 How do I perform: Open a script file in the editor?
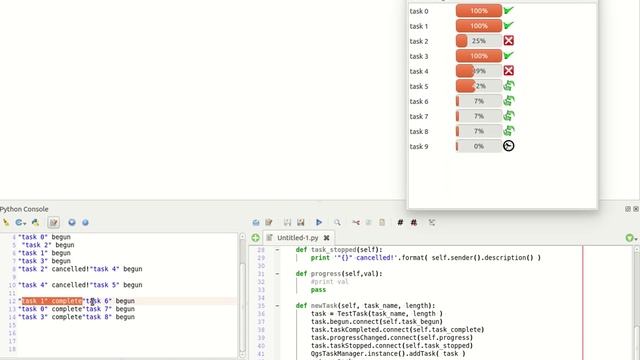point(256,222)
